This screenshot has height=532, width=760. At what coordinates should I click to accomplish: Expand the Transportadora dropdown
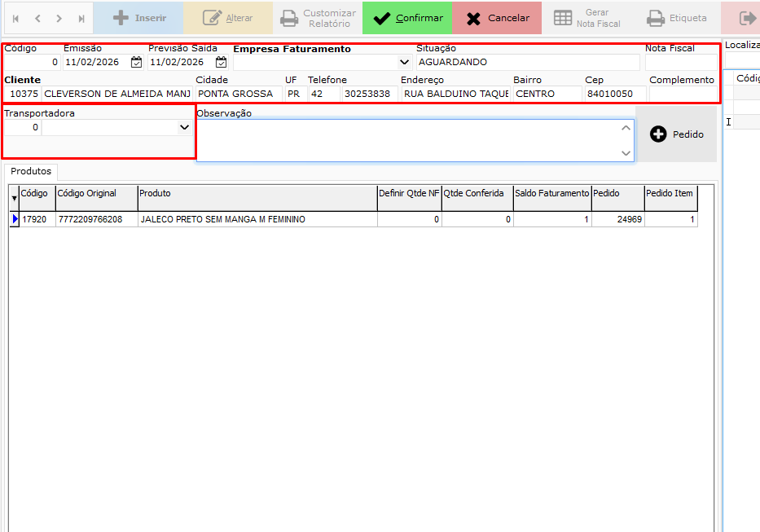tap(184, 127)
